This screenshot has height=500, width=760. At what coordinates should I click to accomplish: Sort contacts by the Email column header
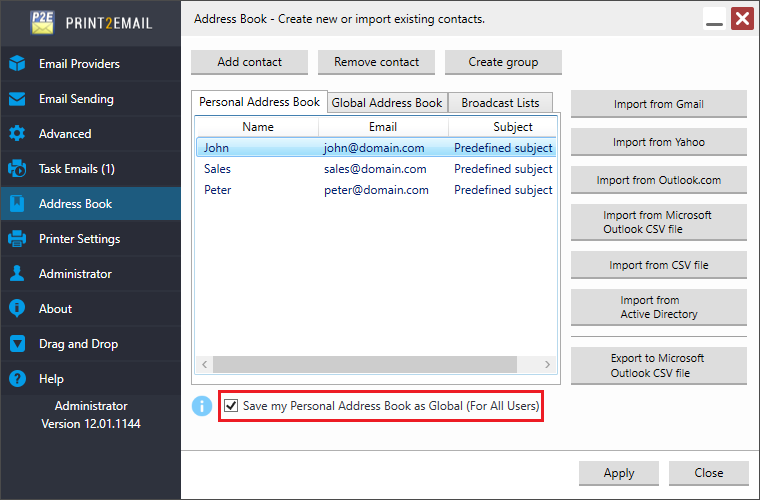click(383, 127)
